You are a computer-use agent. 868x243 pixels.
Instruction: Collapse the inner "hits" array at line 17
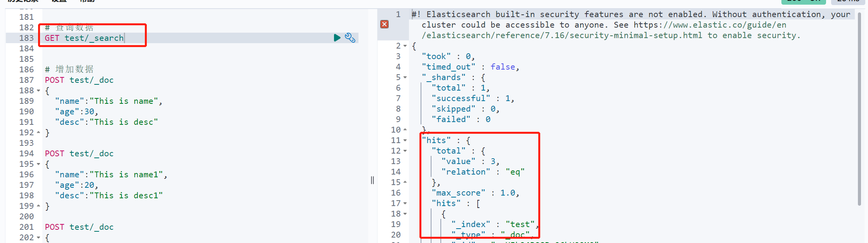click(x=405, y=203)
